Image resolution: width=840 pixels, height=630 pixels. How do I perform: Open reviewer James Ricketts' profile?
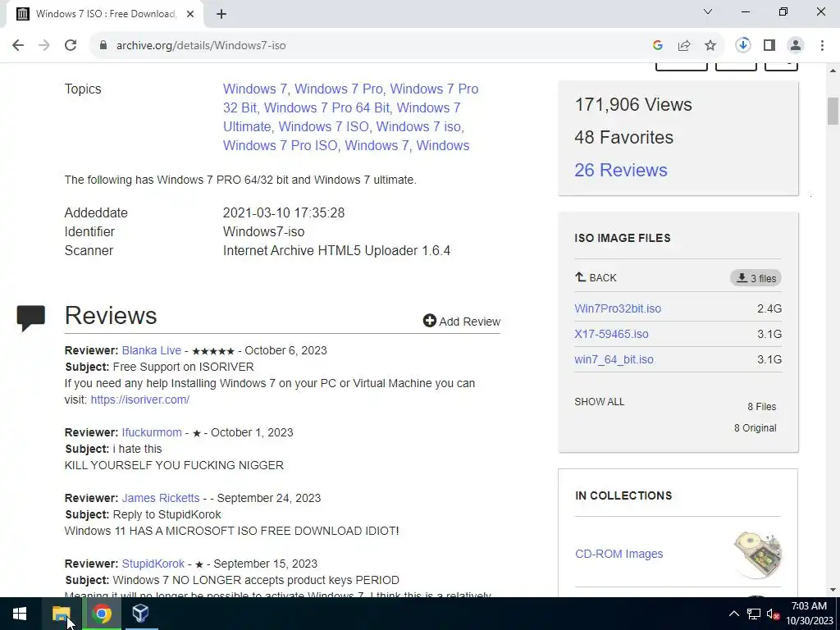tap(161, 498)
